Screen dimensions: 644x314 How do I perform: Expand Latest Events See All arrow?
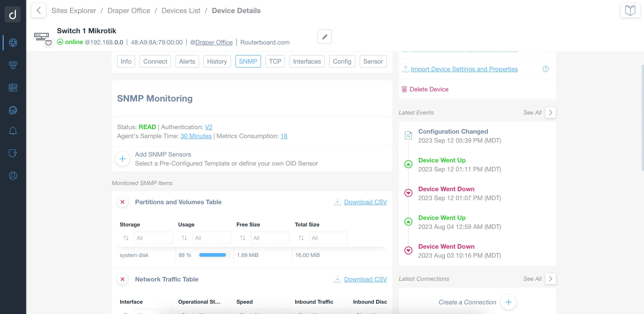(550, 113)
